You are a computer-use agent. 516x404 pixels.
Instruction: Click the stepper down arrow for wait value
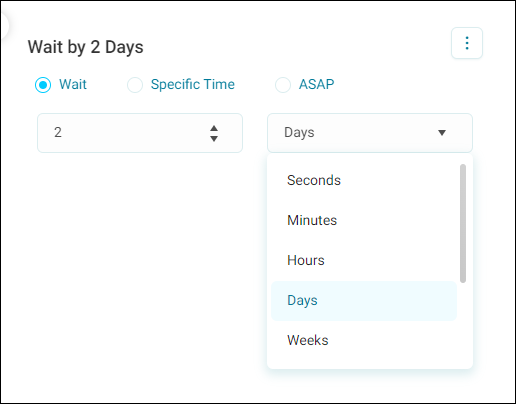(214, 138)
